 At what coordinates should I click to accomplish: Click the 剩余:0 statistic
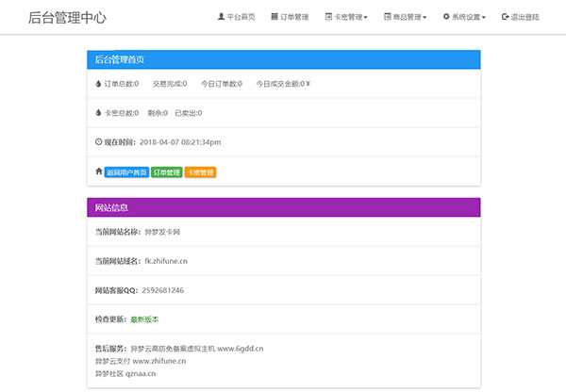click(x=158, y=113)
